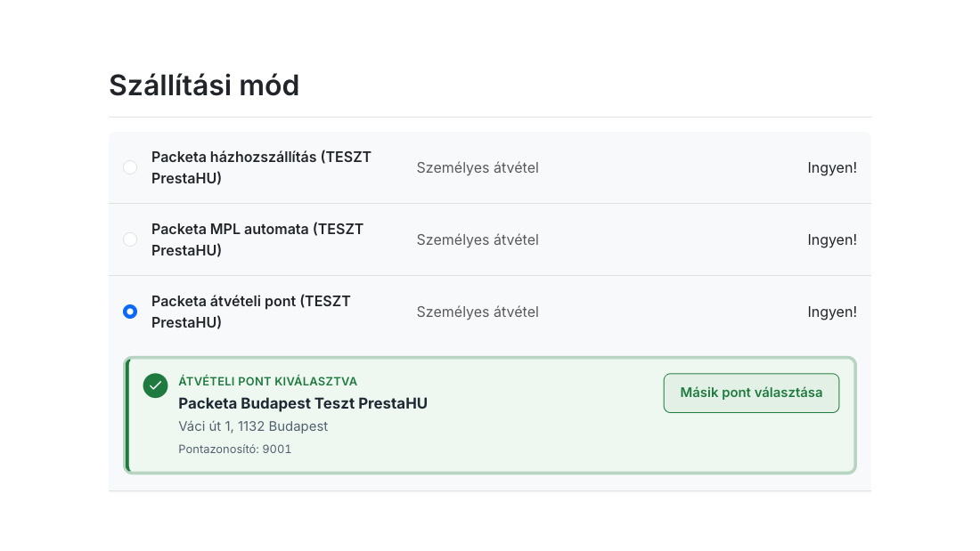
Task: Click the green checkmark confirmation icon
Action: (x=156, y=385)
